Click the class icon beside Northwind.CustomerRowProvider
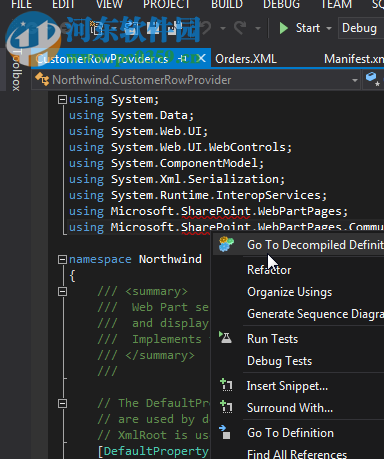384x459 pixels. pos(42,79)
